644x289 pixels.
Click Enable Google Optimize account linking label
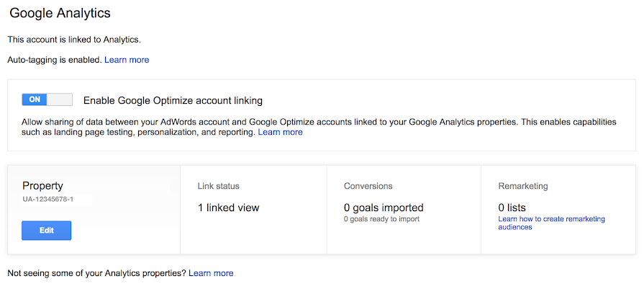pos(173,100)
